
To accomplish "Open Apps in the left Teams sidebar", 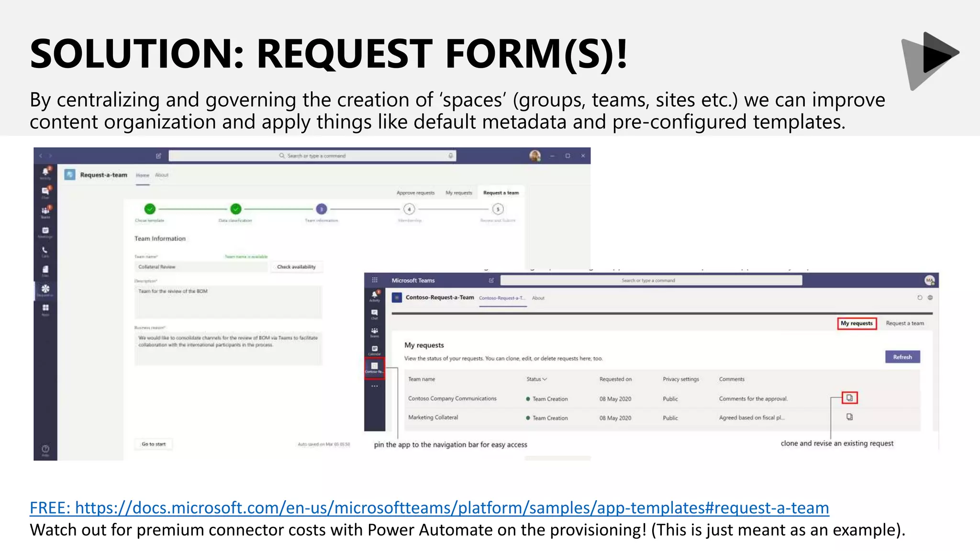I will click(x=45, y=309).
